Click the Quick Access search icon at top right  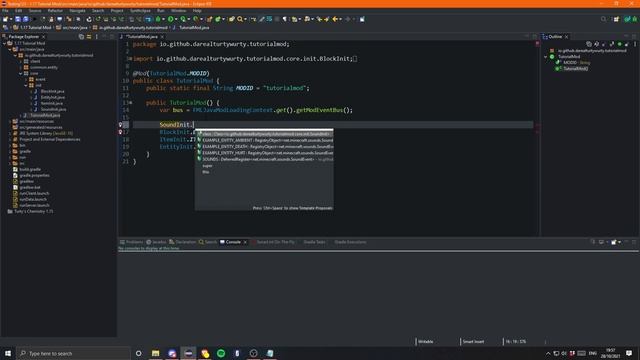coord(603,19)
